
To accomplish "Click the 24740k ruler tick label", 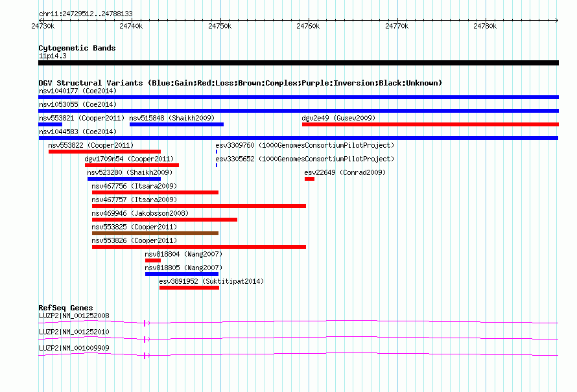I will (x=131, y=26).
